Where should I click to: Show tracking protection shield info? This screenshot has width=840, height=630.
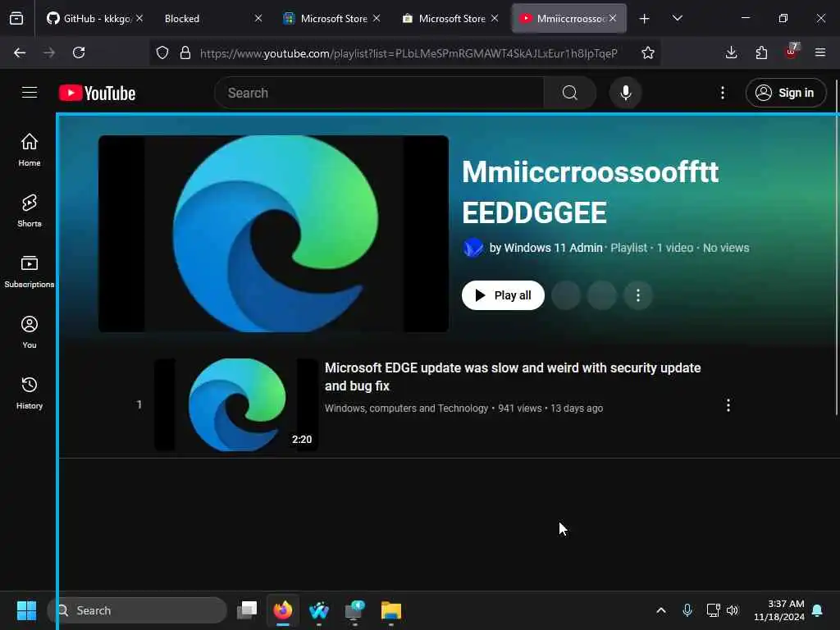point(162,52)
